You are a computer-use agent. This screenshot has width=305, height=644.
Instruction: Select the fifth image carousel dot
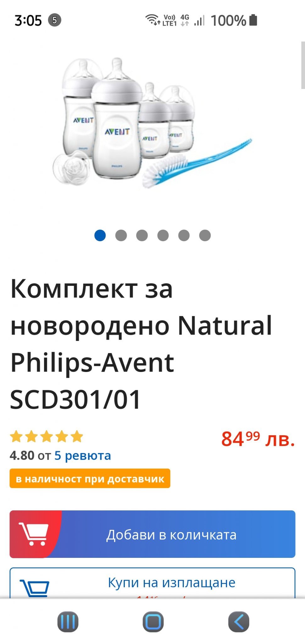point(184,235)
